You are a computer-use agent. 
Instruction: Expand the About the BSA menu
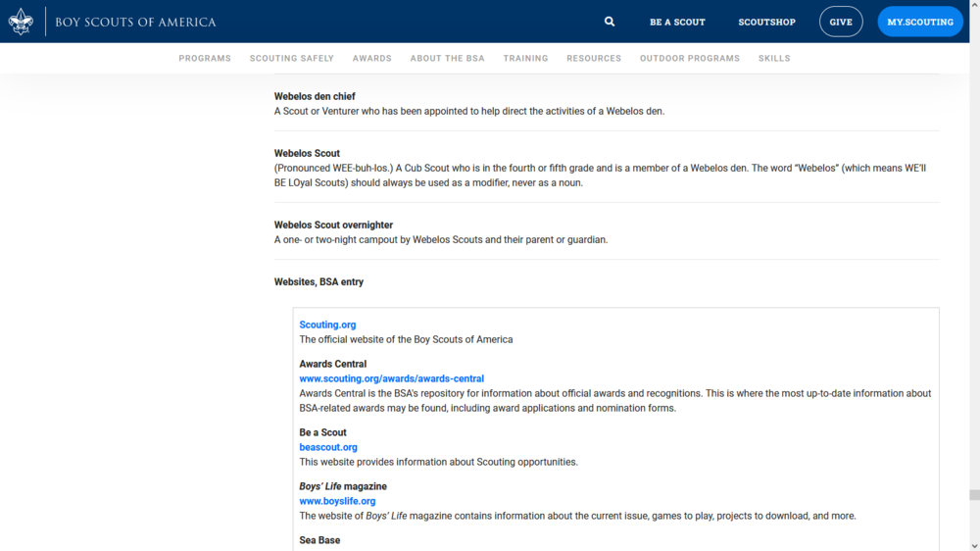coord(447,59)
